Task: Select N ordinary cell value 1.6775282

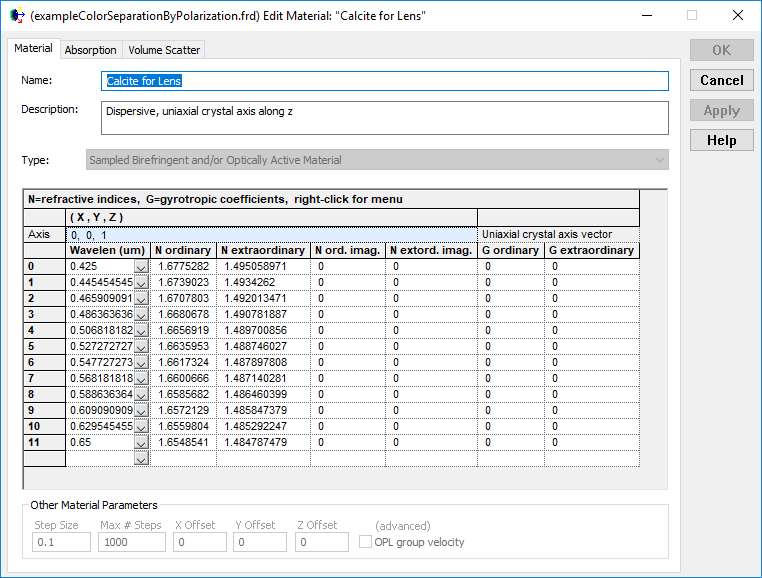Action: (x=184, y=267)
